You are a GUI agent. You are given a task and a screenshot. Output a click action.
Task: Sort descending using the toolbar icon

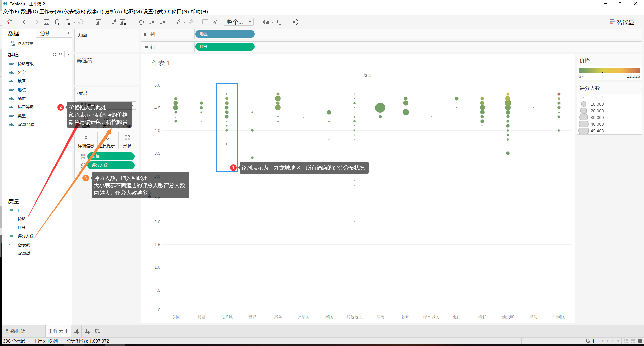click(x=163, y=22)
